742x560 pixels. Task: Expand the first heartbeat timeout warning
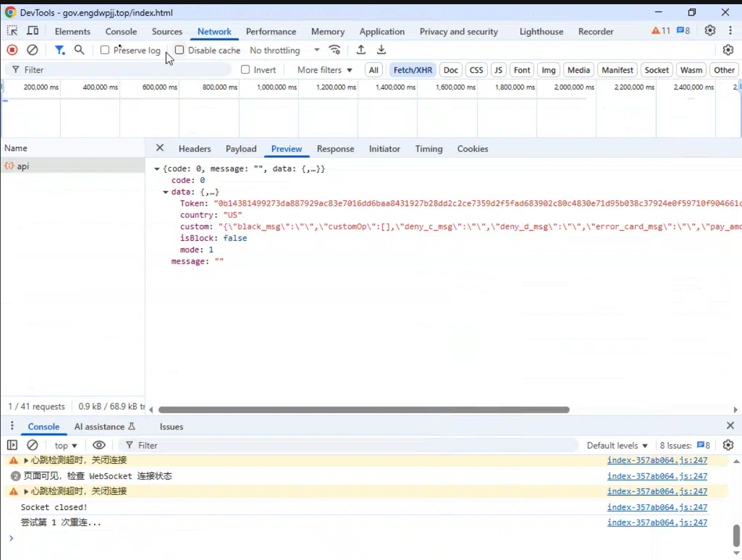[x=26, y=461]
